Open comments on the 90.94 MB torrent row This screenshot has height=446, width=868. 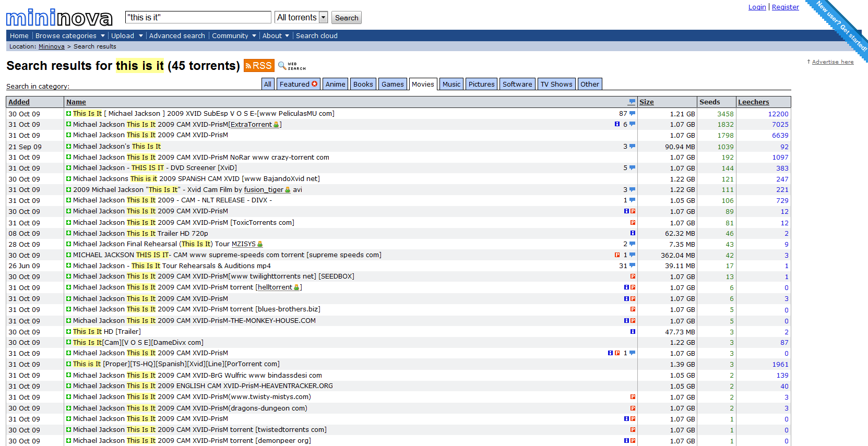pyautogui.click(x=632, y=147)
